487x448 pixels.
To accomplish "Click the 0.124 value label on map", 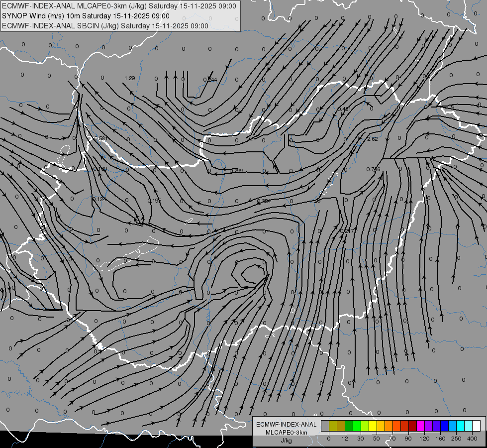I will [x=99, y=199].
